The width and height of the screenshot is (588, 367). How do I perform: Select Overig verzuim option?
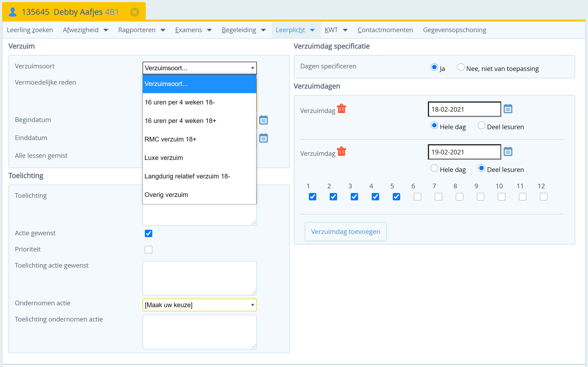click(199, 194)
